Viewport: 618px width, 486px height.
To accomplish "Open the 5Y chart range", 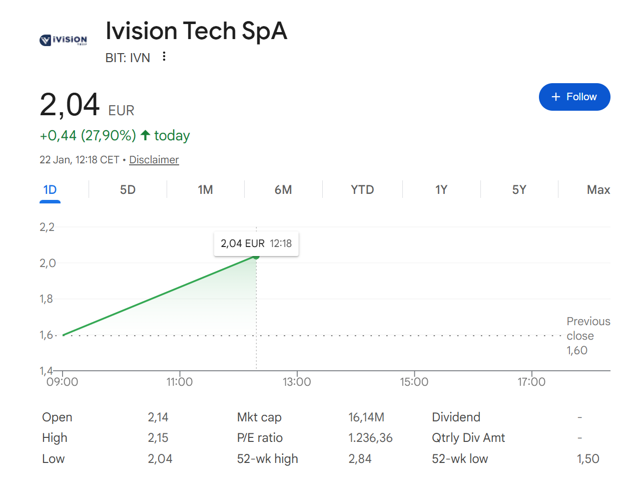I will [x=519, y=190].
